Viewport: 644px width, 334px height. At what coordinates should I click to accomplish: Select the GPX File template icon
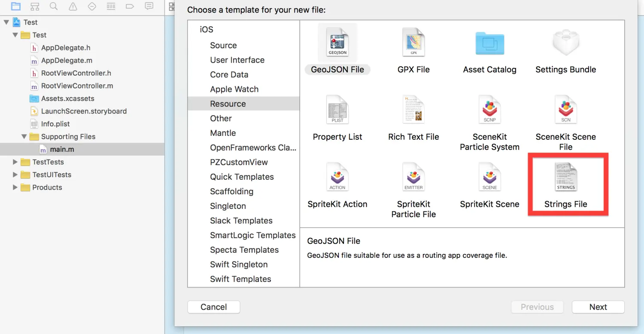(413, 42)
